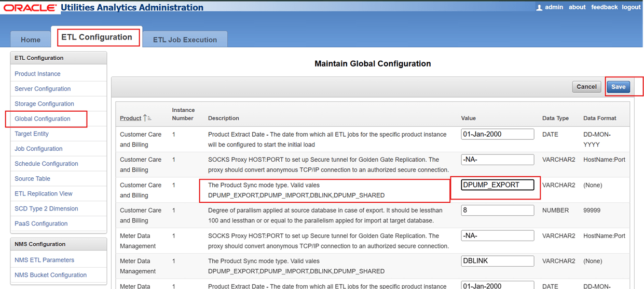Click the Product column sort arrow icon
The width and height of the screenshot is (644, 289).
(x=147, y=119)
